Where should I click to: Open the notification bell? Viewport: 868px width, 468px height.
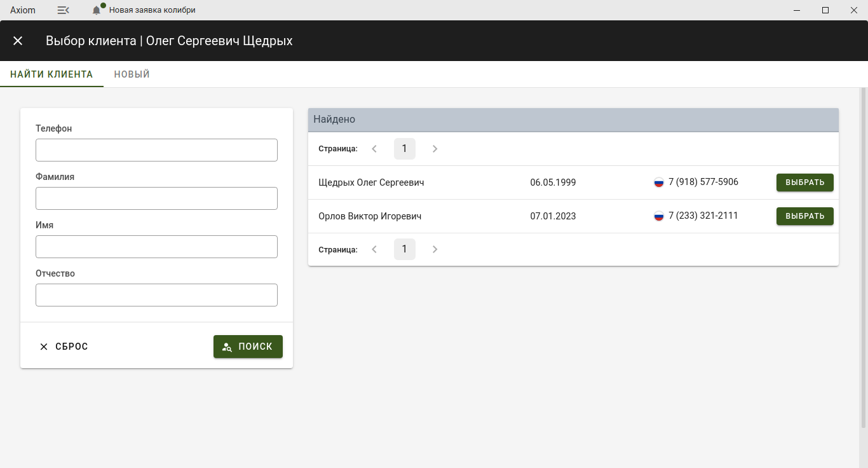[x=97, y=10]
